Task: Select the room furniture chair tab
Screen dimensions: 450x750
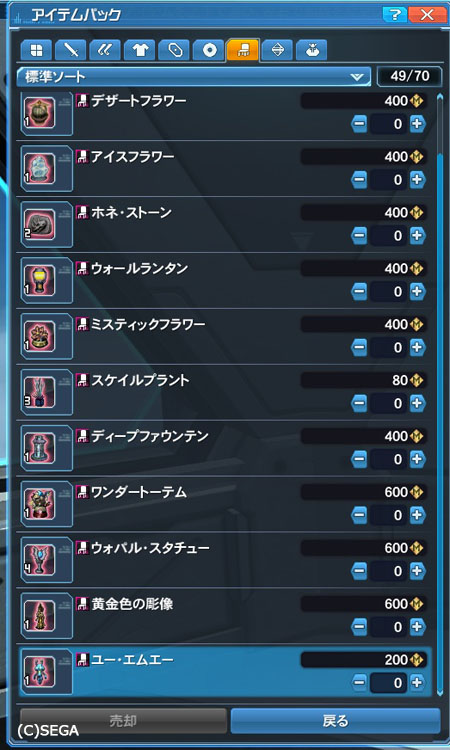Action: (x=243, y=50)
